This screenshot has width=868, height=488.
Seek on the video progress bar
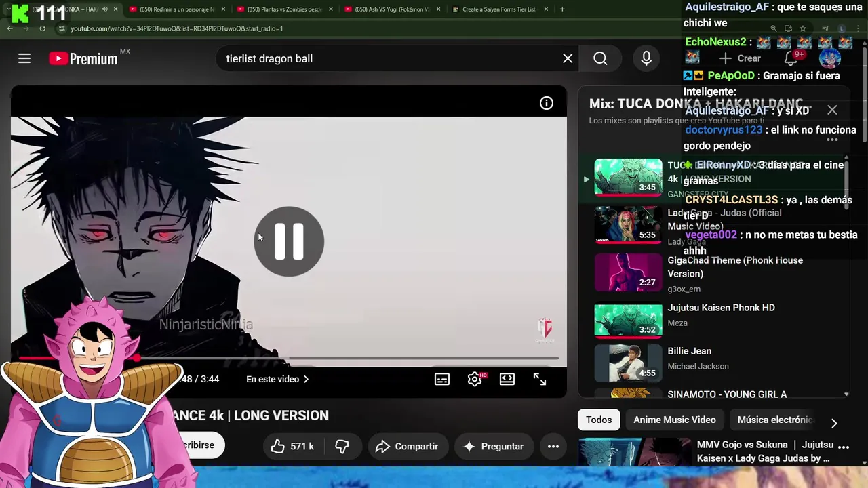tap(289, 358)
